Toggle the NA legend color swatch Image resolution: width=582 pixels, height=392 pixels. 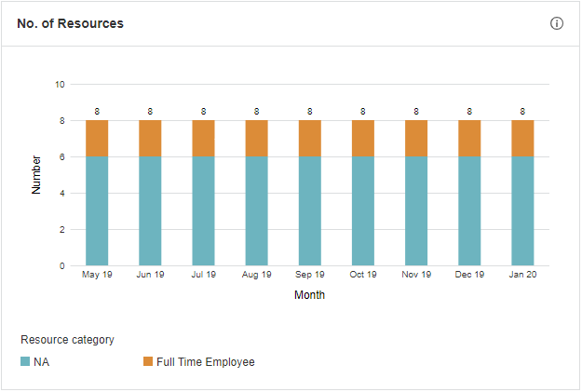25,361
